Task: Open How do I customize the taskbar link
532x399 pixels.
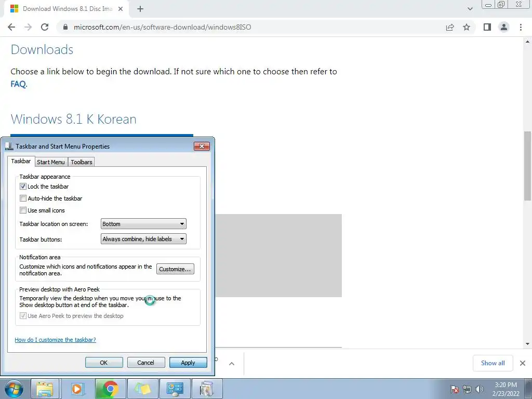Action: coord(55,340)
